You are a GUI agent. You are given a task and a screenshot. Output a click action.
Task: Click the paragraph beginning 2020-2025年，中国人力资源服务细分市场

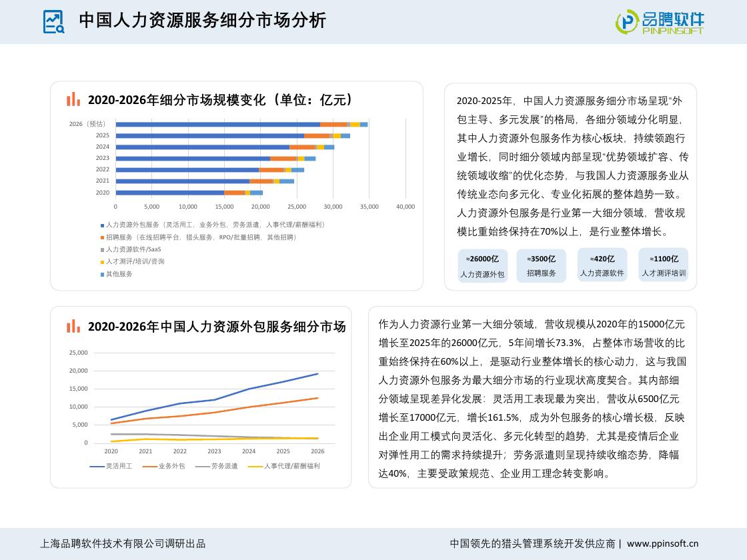click(x=573, y=166)
